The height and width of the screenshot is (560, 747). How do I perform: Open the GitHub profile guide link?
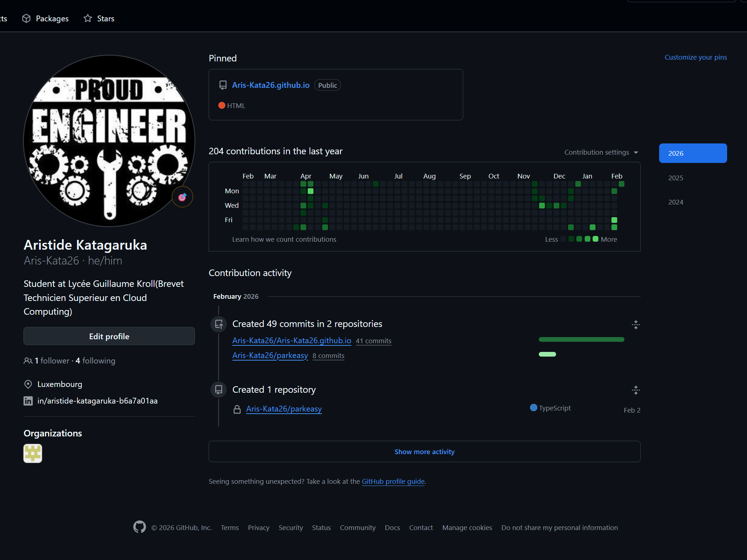click(x=393, y=481)
